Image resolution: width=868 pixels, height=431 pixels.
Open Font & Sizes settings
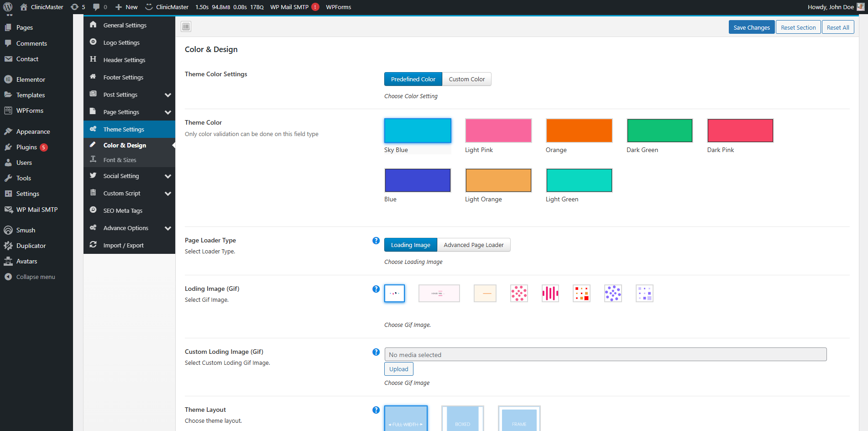120,160
